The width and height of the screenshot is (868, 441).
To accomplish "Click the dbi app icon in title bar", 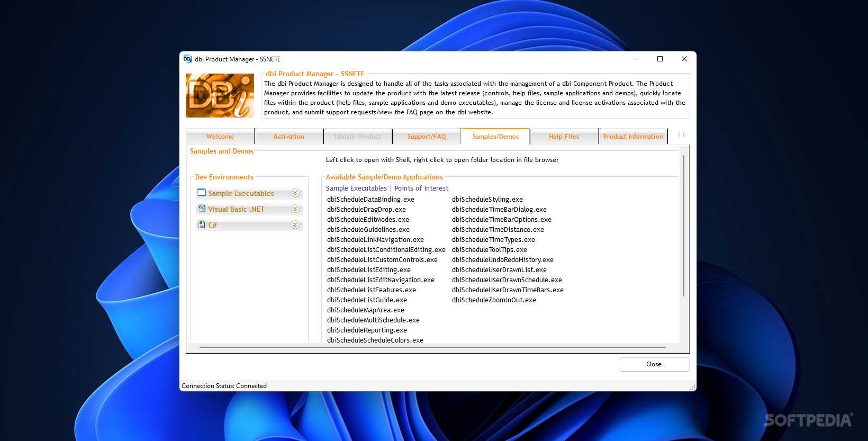I will 187,59.
